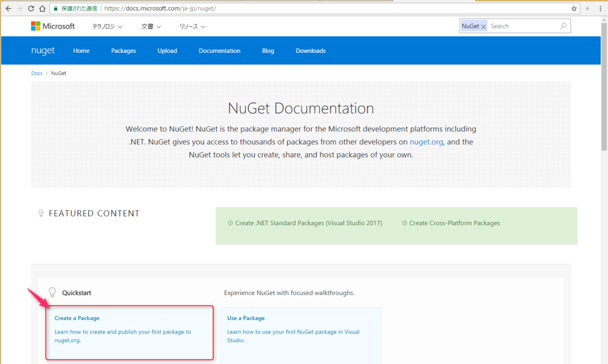Expand the リソース dropdown menu
The width and height of the screenshot is (608, 364).
192,27
